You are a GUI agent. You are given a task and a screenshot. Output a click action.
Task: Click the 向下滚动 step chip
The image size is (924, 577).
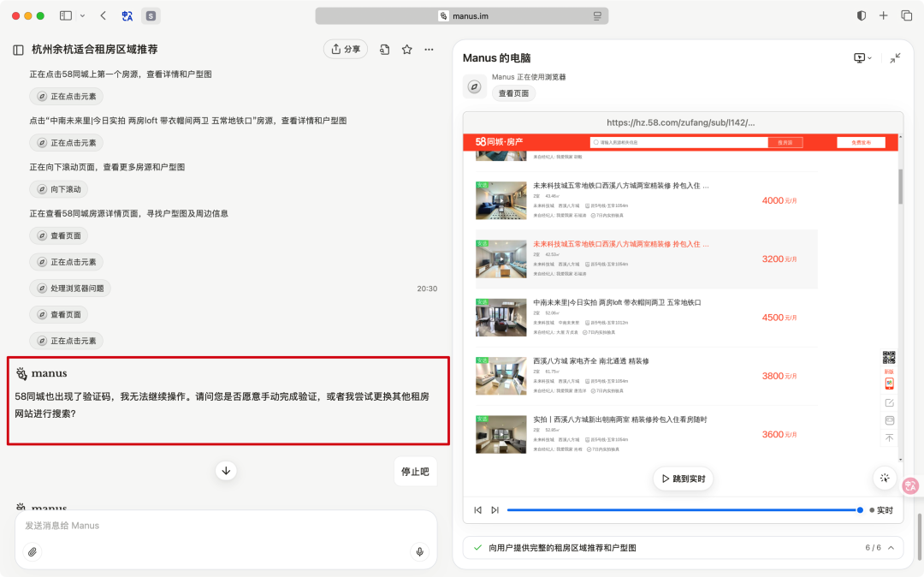pyautogui.click(x=59, y=189)
